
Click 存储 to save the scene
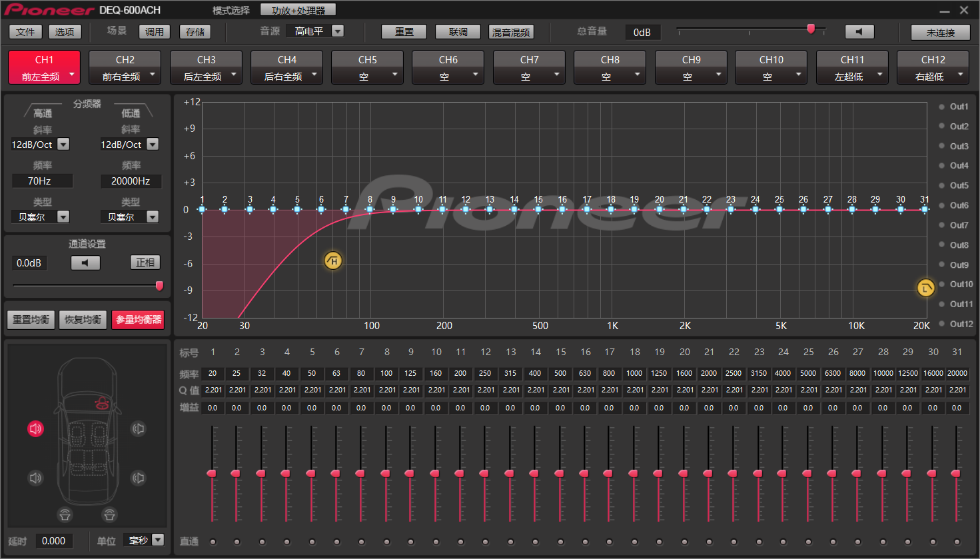coord(195,32)
